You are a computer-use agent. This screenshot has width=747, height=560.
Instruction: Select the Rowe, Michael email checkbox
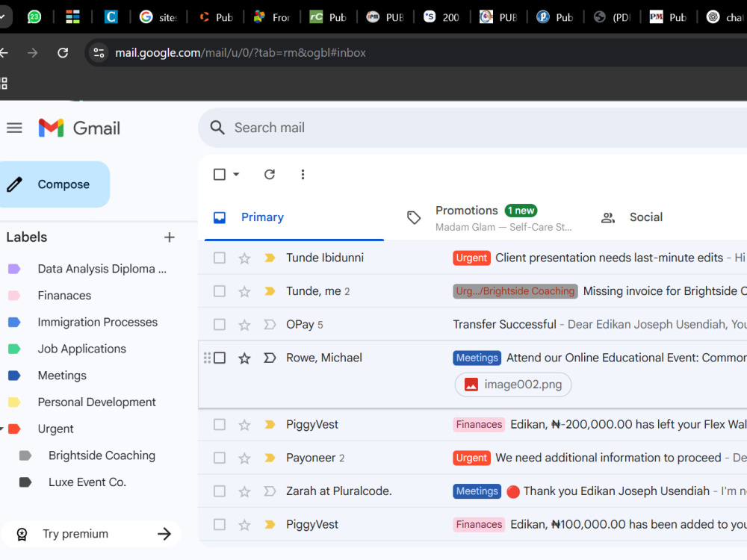[220, 358]
